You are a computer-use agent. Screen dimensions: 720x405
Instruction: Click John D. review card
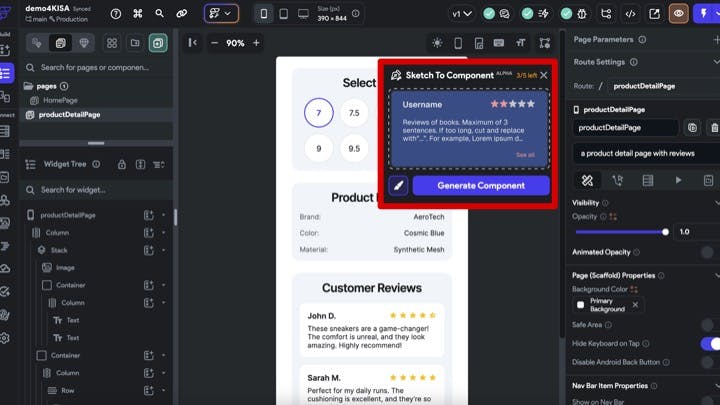coord(371,330)
